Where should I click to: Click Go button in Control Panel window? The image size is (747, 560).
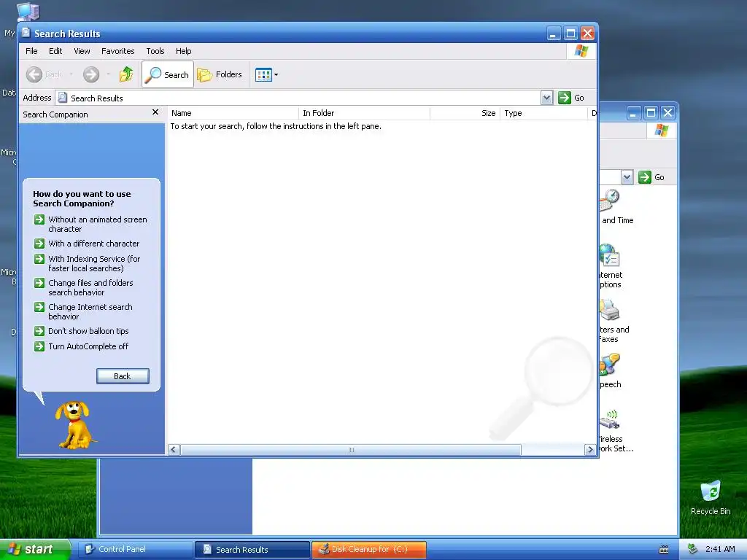pyautogui.click(x=651, y=177)
